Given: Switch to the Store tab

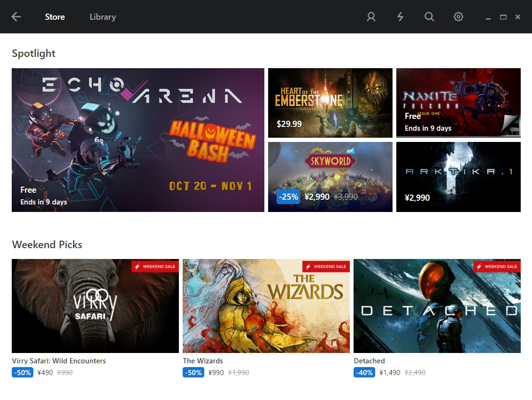Looking at the screenshot, I should point(55,16).
